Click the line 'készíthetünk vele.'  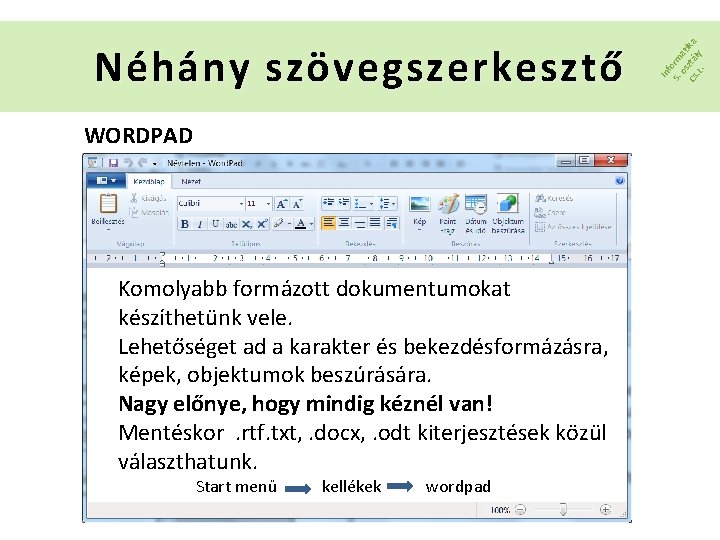[x=205, y=317]
